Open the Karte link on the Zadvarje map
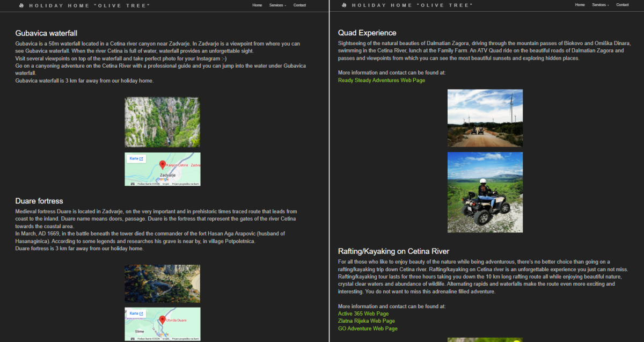 (x=136, y=159)
